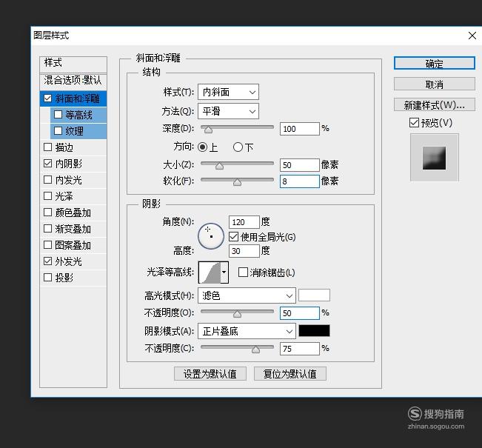Image resolution: width=482 pixels, height=448 pixels.
Task: Check the 图案叠加 checkbox
Action: [x=47, y=245]
